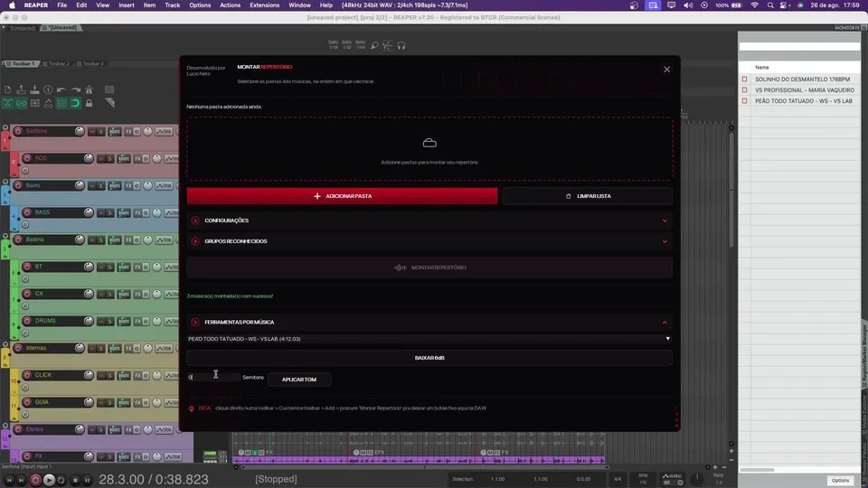Toggle repeat loop transport button

(61, 480)
